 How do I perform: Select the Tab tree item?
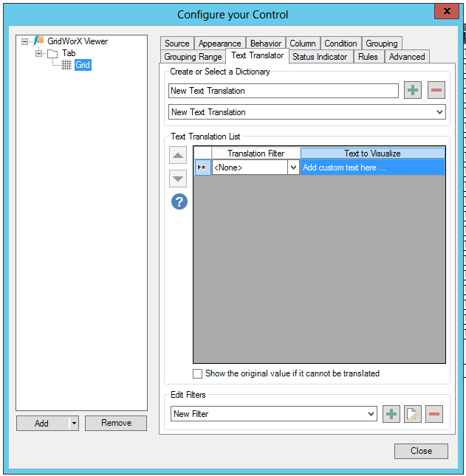tap(69, 53)
